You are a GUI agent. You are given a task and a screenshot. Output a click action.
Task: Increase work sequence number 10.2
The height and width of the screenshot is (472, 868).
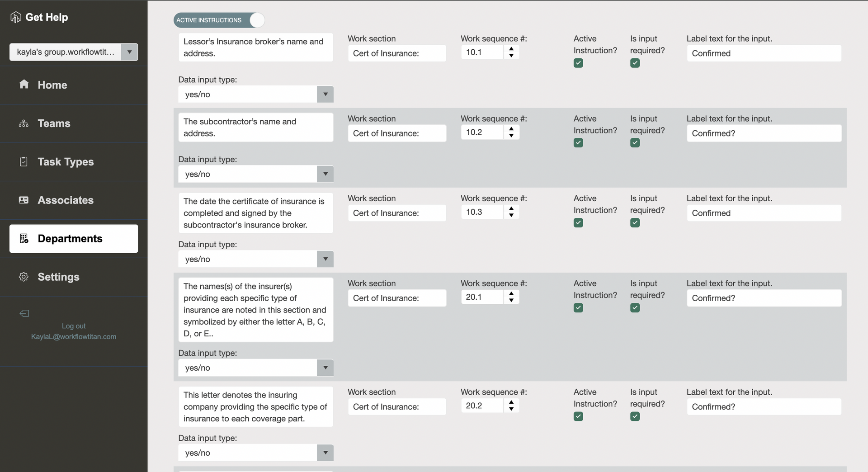click(511, 128)
